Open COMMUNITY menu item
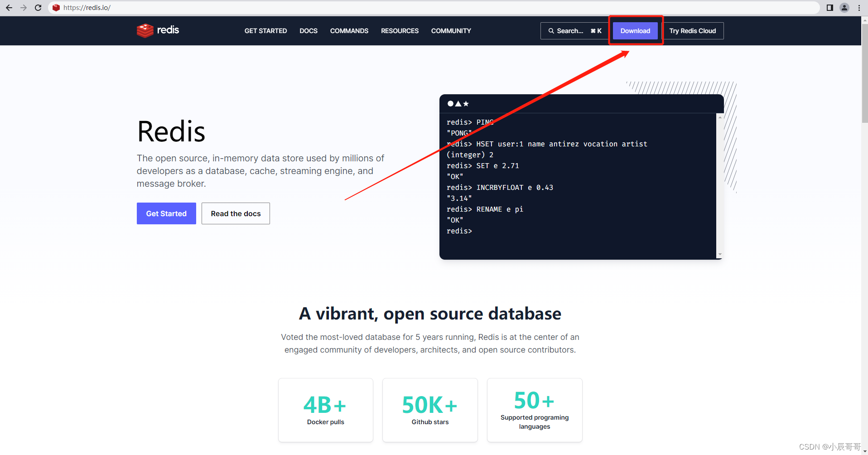The image size is (868, 455). point(451,31)
